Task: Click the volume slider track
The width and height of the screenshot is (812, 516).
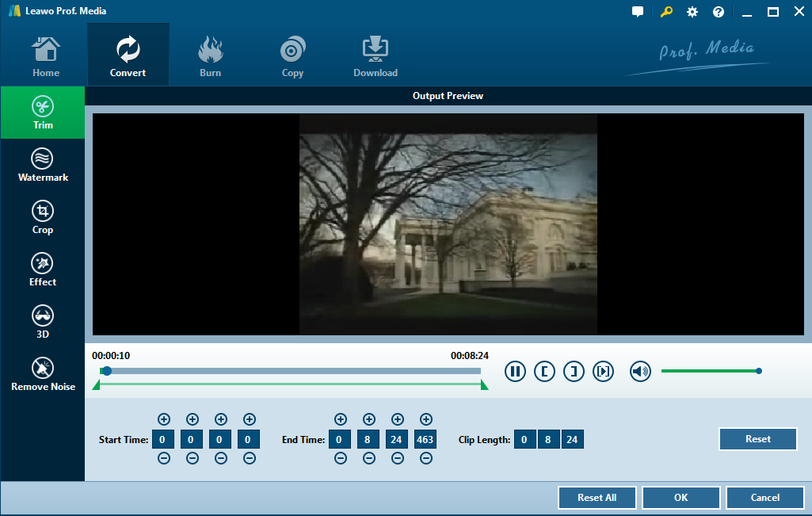Action: click(709, 371)
